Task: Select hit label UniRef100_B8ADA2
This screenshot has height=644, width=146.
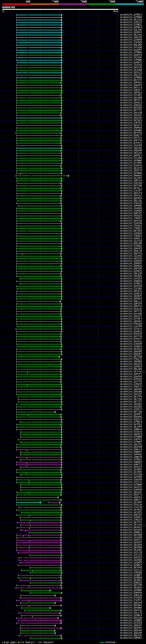Action: tap(131, 176)
